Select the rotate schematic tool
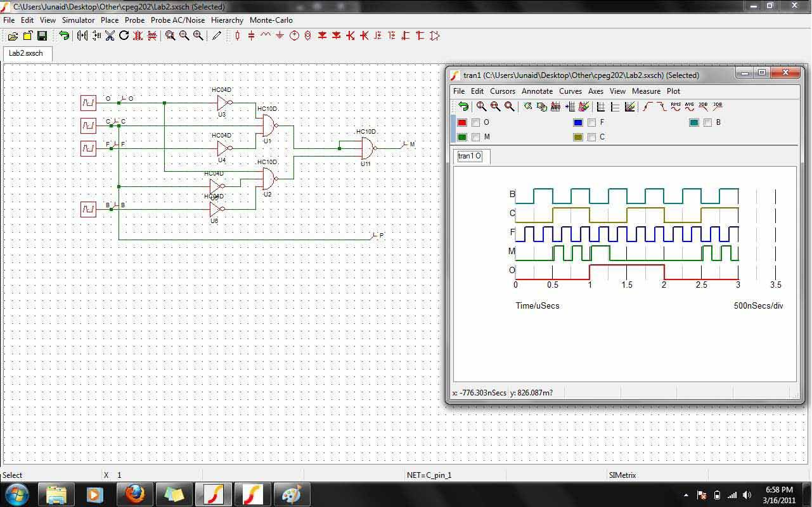 123,36
